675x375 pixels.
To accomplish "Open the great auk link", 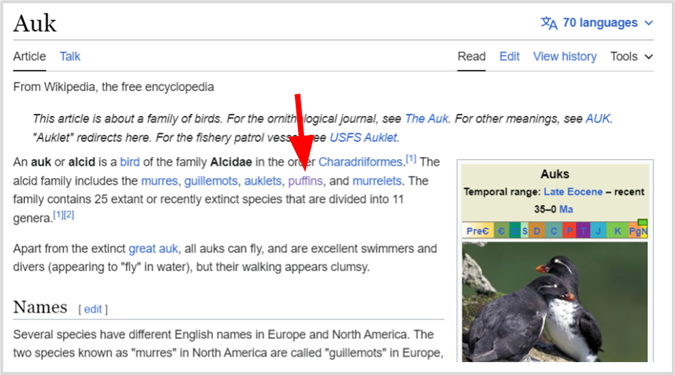I will [153, 248].
